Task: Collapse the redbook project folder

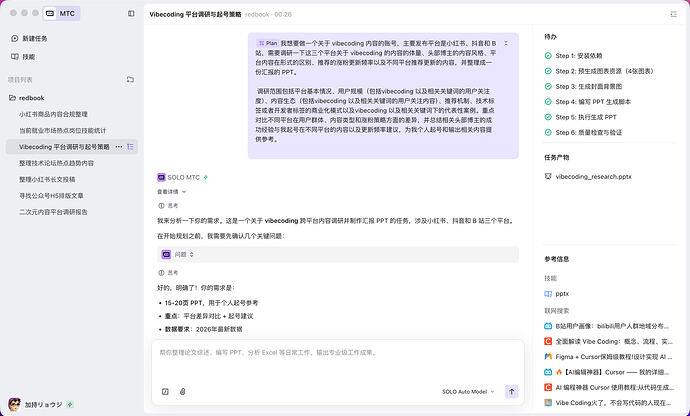Action: [27, 98]
